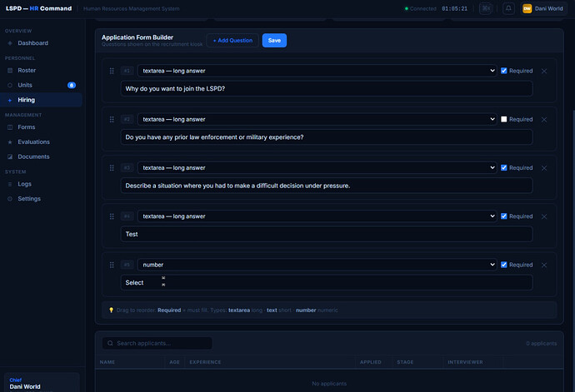Expand the 'number' question type dropdown
The width and height of the screenshot is (575, 392).
[x=317, y=265]
